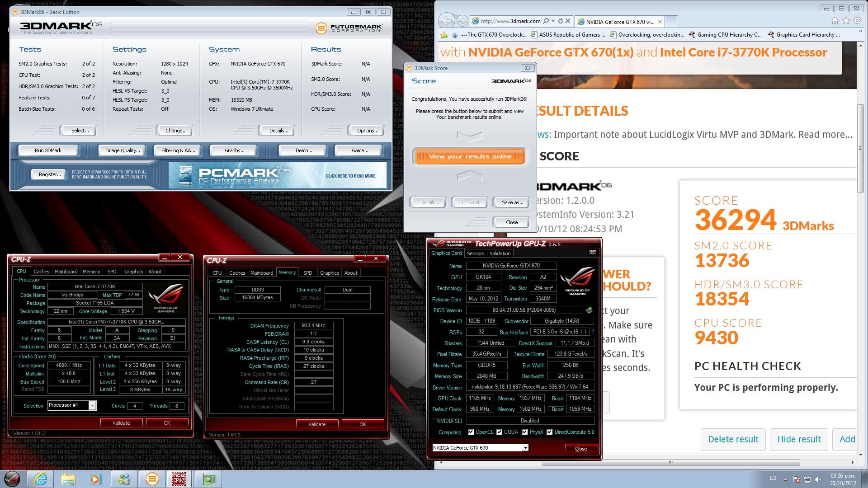Open Windows Media Player on the taskbar
This screenshot has height=488, width=868.
click(x=96, y=479)
